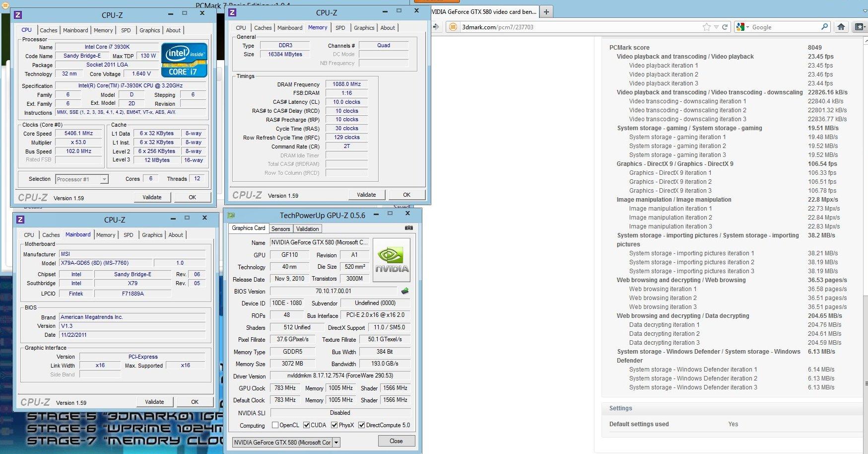Open the SPD tab in the CPU-Z Memory window
The height and width of the screenshot is (454, 868).
point(340,28)
